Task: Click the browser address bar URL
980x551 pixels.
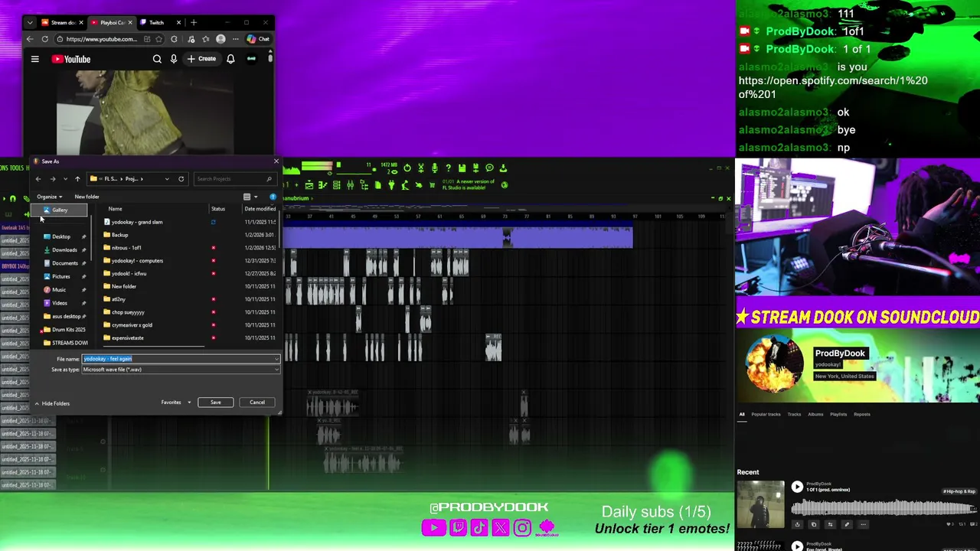Action: (x=101, y=39)
